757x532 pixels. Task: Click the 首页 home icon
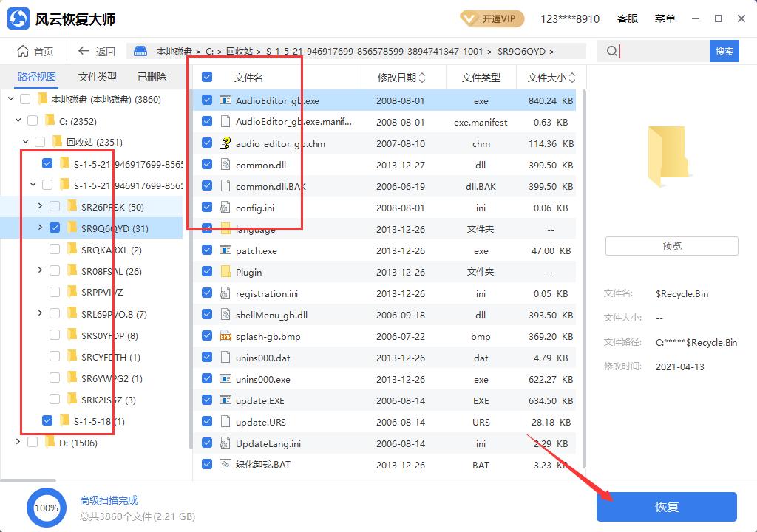pyautogui.click(x=24, y=51)
